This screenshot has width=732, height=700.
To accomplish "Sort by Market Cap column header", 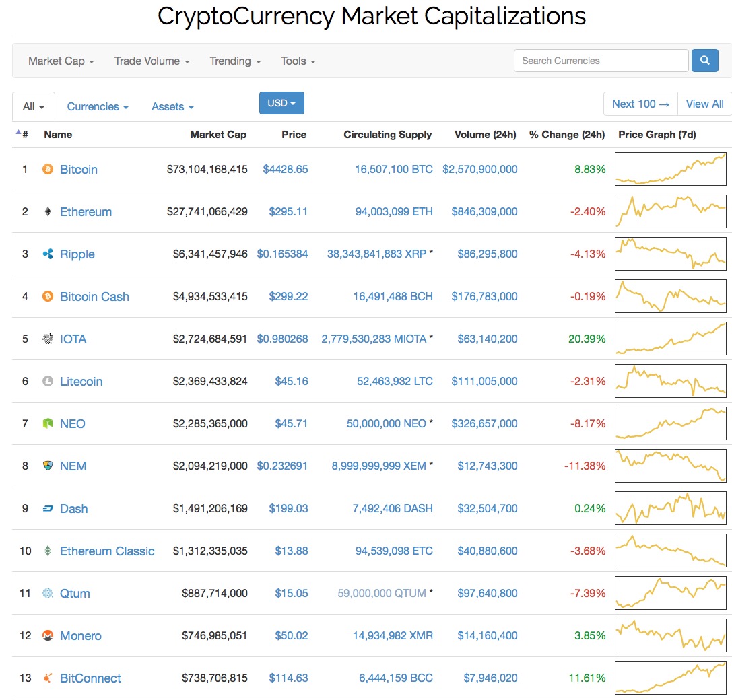I will coord(218,135).
